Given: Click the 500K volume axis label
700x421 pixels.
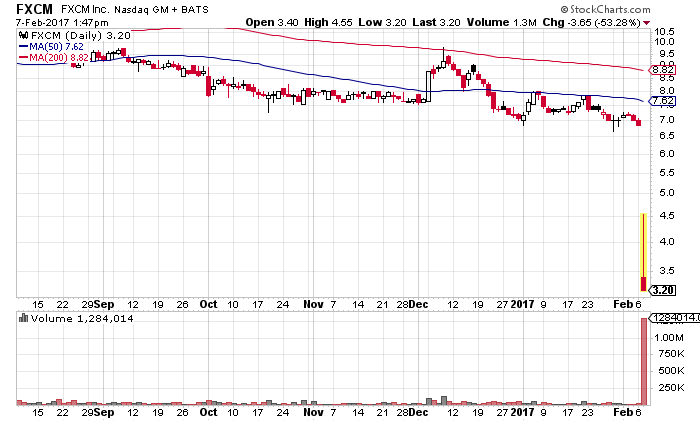Looking at the screenshot, I should 671,371.
